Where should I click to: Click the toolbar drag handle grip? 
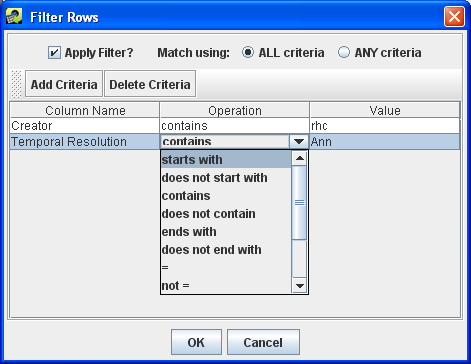point(17,84)
